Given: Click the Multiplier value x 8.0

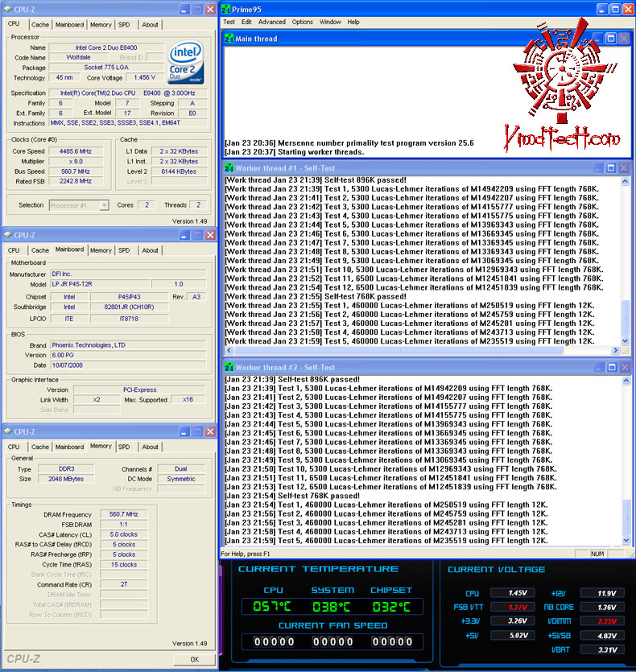Looking at the screenshot, I should (76, 162).
